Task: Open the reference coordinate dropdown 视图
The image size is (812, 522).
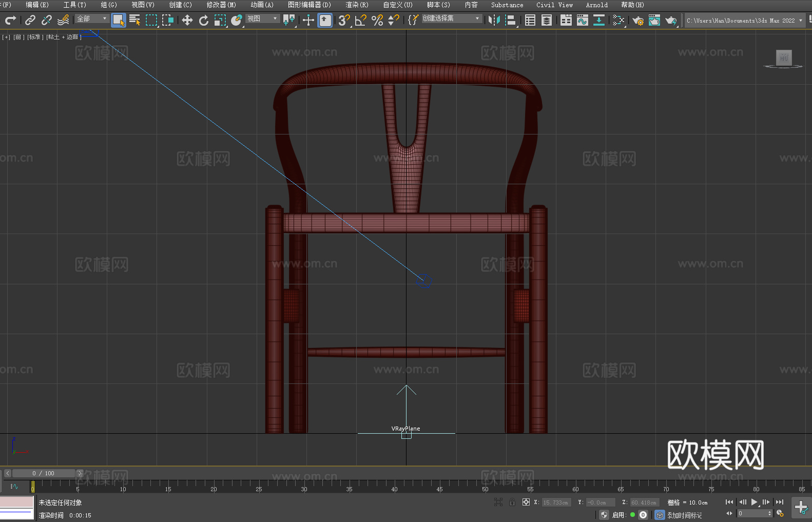Action: click(x=262, y=18)
